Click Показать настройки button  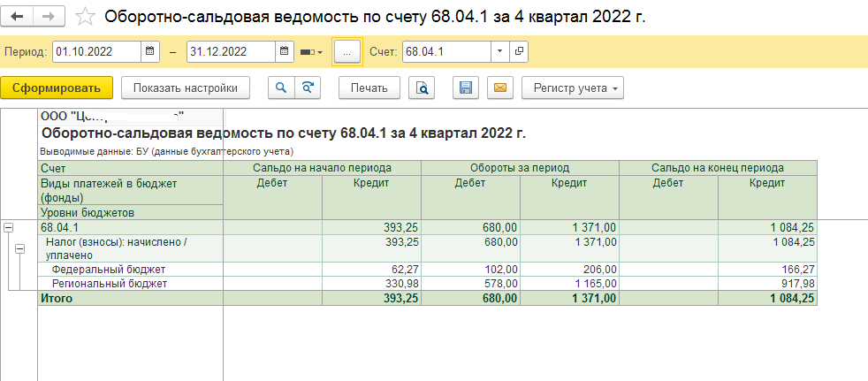(186, 88)
